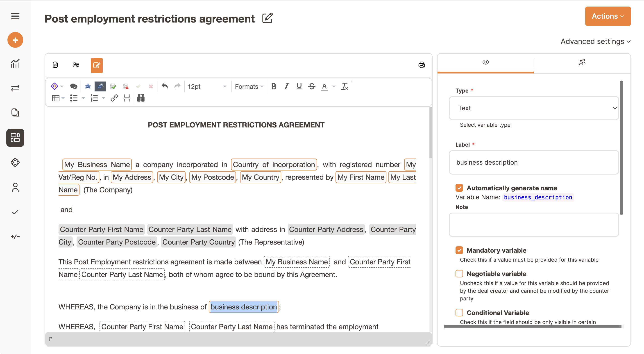Accept all changes document icon

click(x=113, y=86)
